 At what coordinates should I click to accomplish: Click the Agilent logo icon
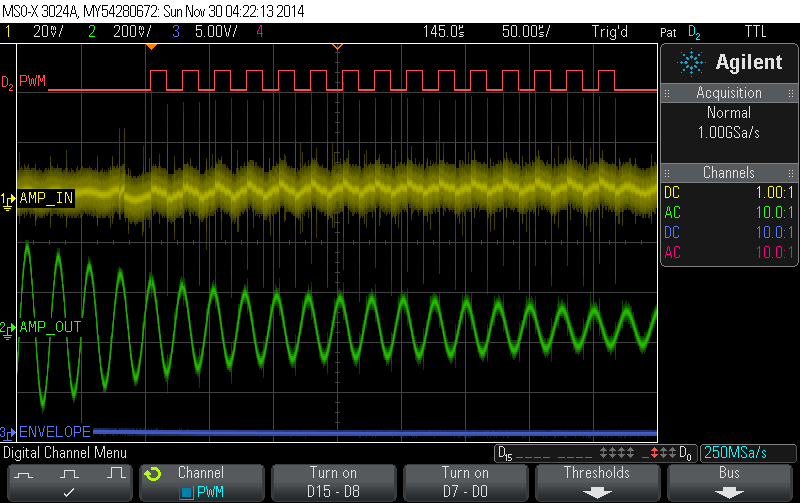coord(693,63)
